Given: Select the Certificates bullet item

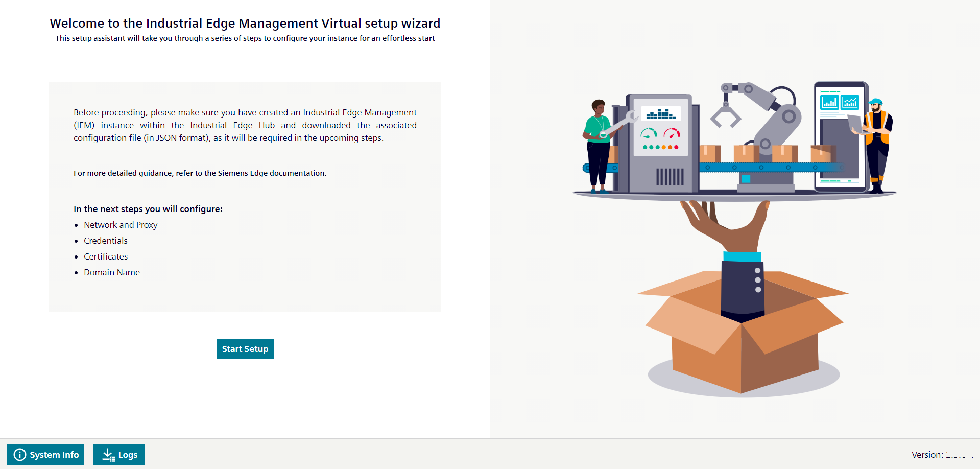Looking at the screenshot, I should pos(106,256).
